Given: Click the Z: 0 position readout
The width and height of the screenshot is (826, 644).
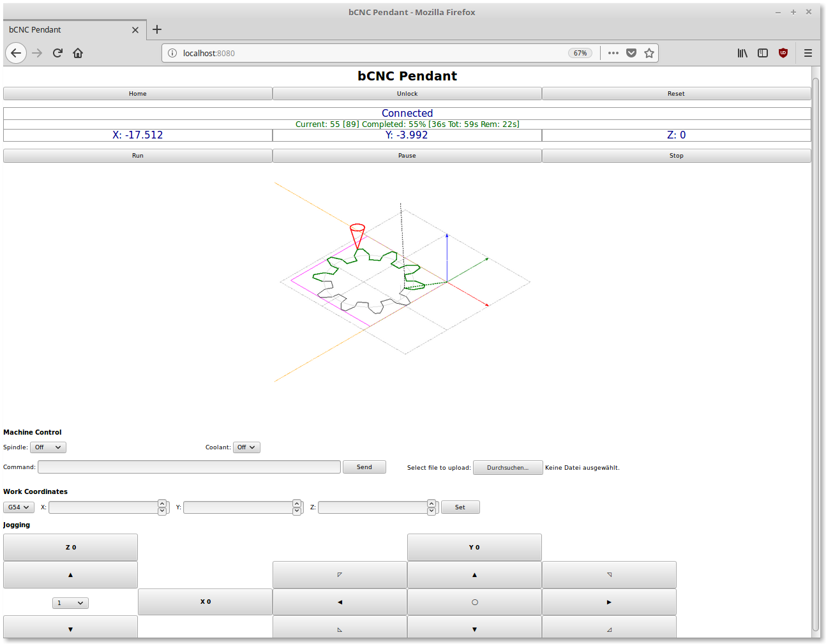Looking at the screenshot, I should click(x=677, y=135).
